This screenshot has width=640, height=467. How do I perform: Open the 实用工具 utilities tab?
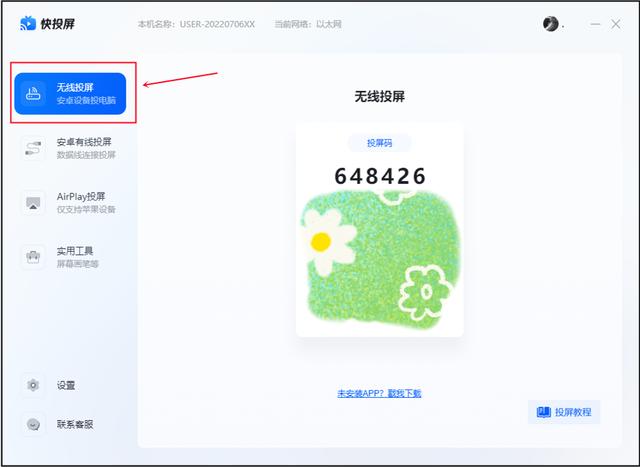click(70, 257)
